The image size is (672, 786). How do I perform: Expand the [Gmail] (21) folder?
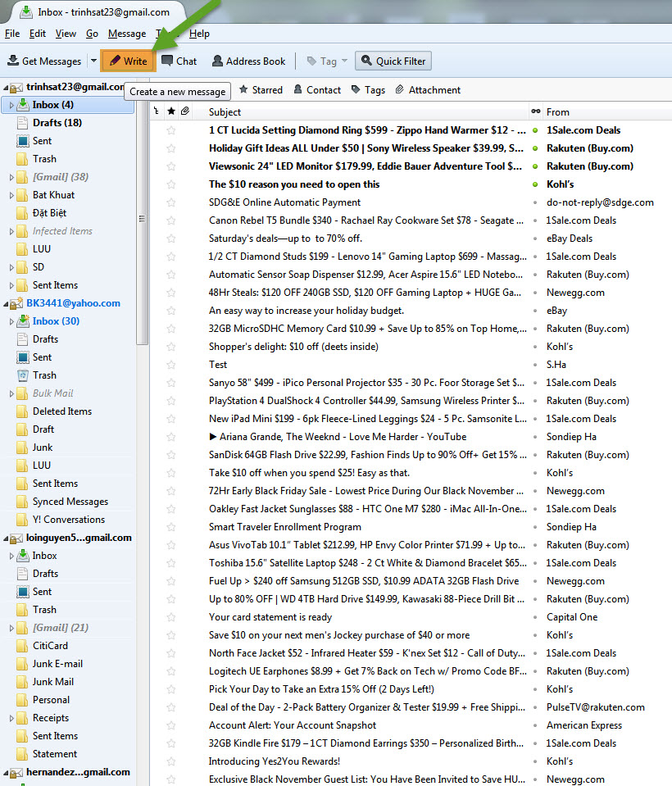pos(11,628)
